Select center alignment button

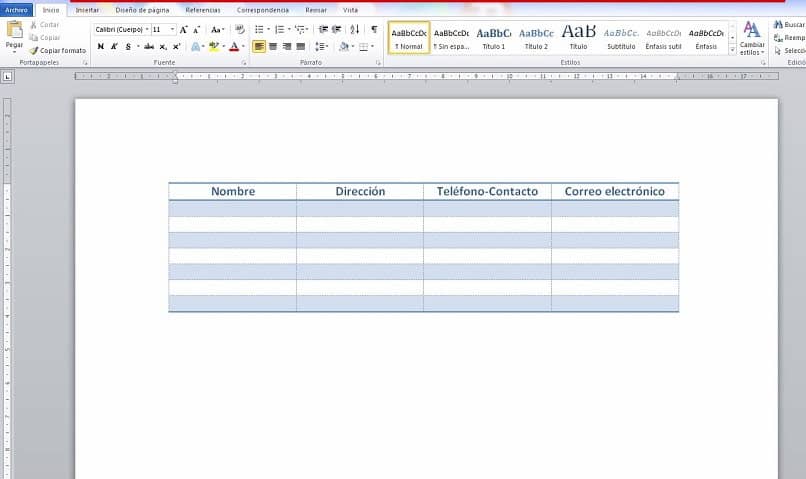[273, 46]
